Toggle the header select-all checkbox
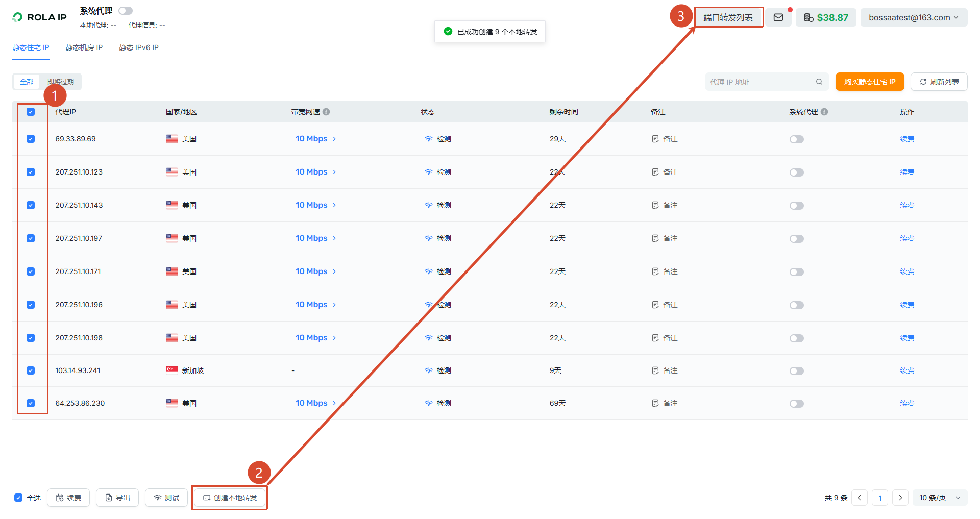 (31, 112)
